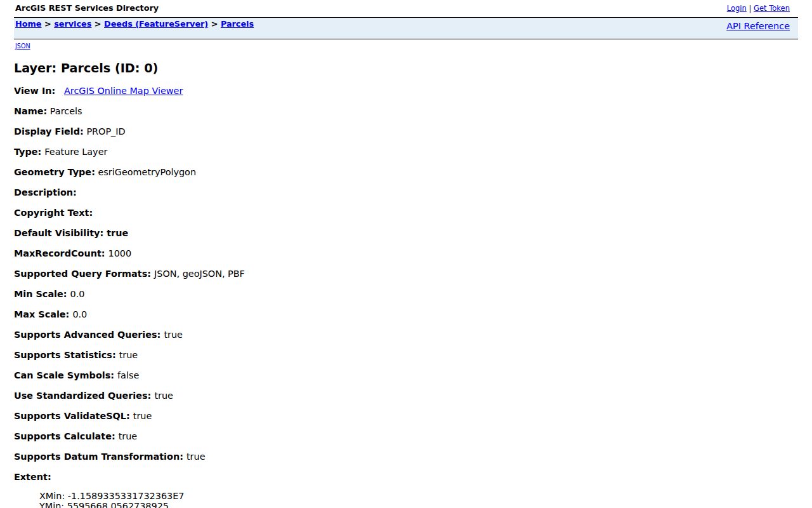812x508 pixels.
Task: Open ArcGIS Online Map Viewer link
Action: pos(124,91)
